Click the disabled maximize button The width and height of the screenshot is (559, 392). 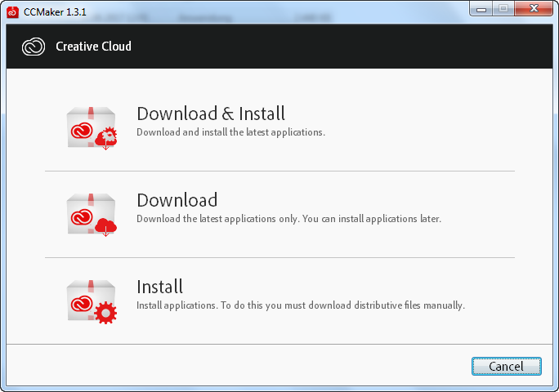pyautogui.click(x=503, y=8)
